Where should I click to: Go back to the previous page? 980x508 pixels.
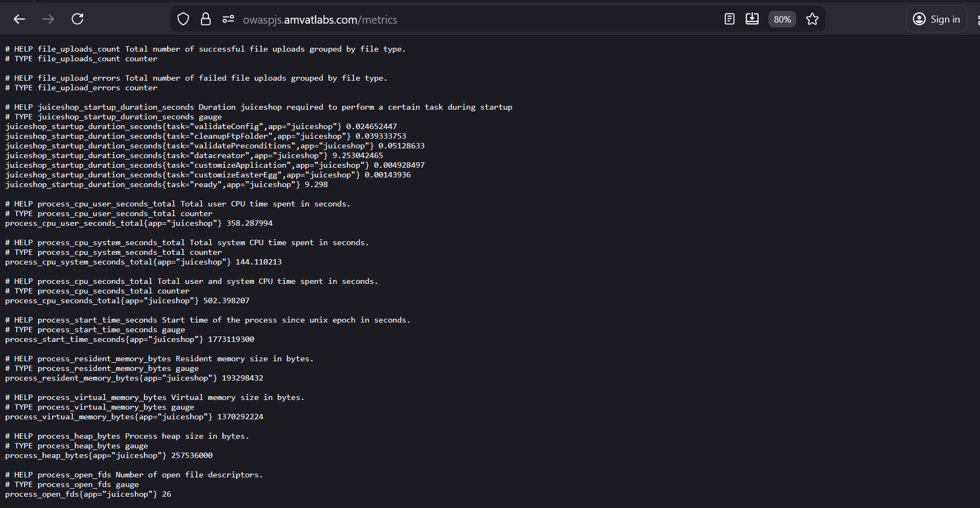19,19
